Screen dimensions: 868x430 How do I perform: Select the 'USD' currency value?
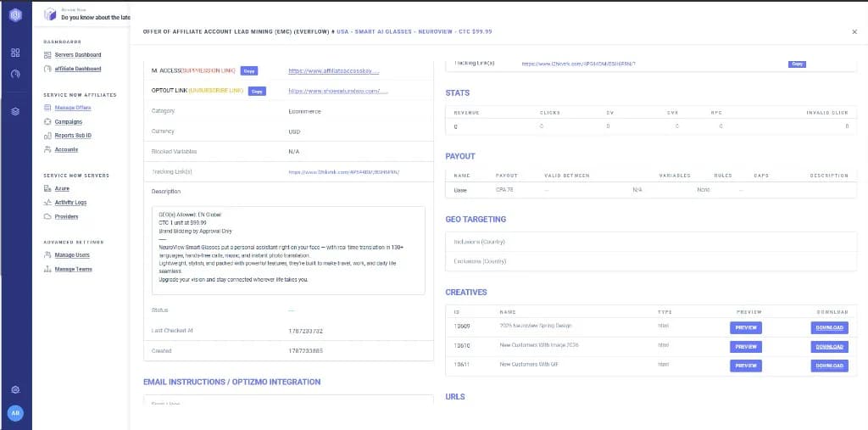tap(294, 131)
